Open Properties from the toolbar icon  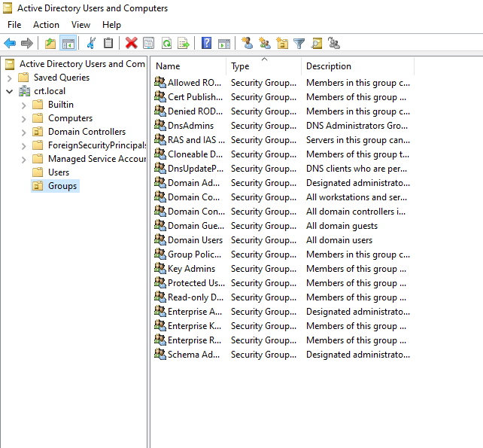[149, 43]
